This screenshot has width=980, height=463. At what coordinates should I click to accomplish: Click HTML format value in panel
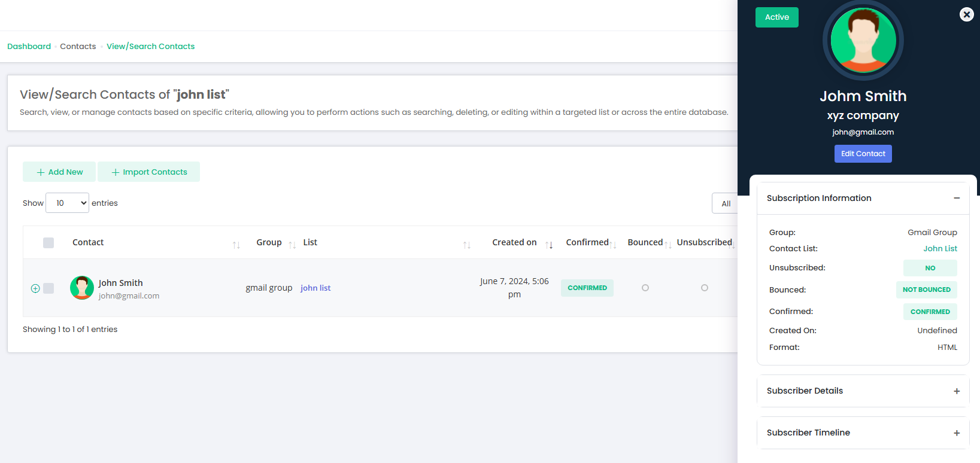pyautogui.click(x=947, y=347)
